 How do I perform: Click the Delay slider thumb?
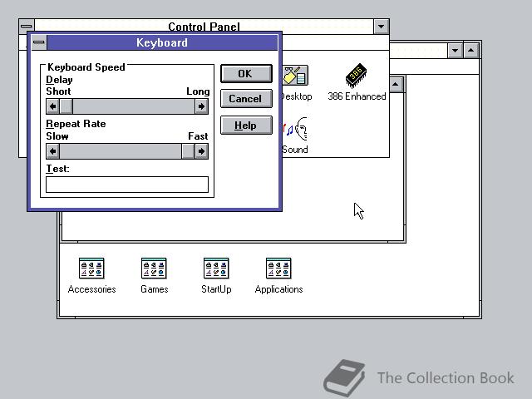66,106
